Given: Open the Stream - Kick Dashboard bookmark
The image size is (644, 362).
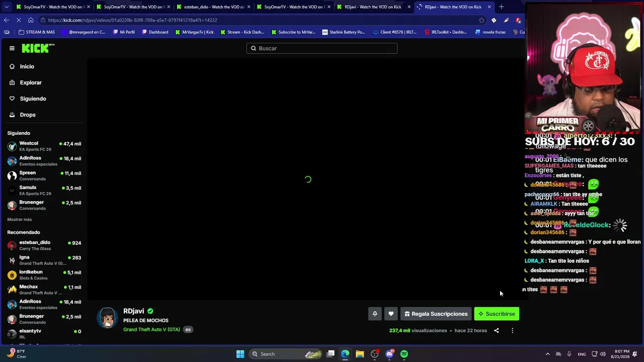Looking at the screenshot, I should pos(243,32).
